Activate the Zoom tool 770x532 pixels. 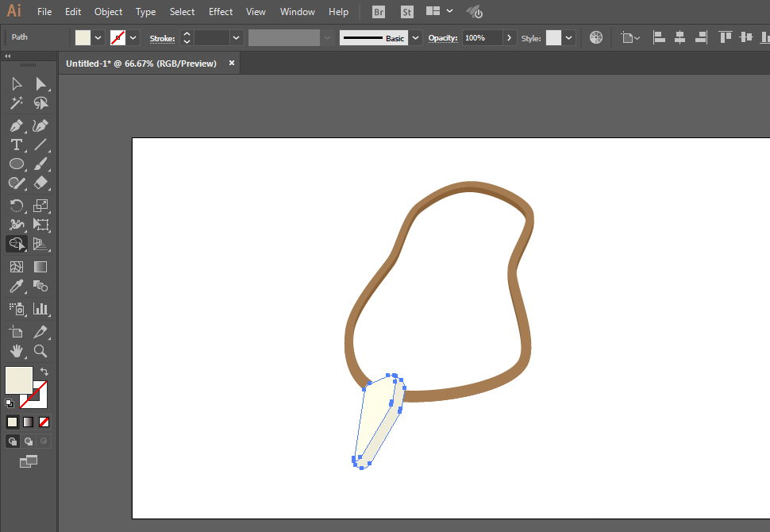tap(40, 351)
